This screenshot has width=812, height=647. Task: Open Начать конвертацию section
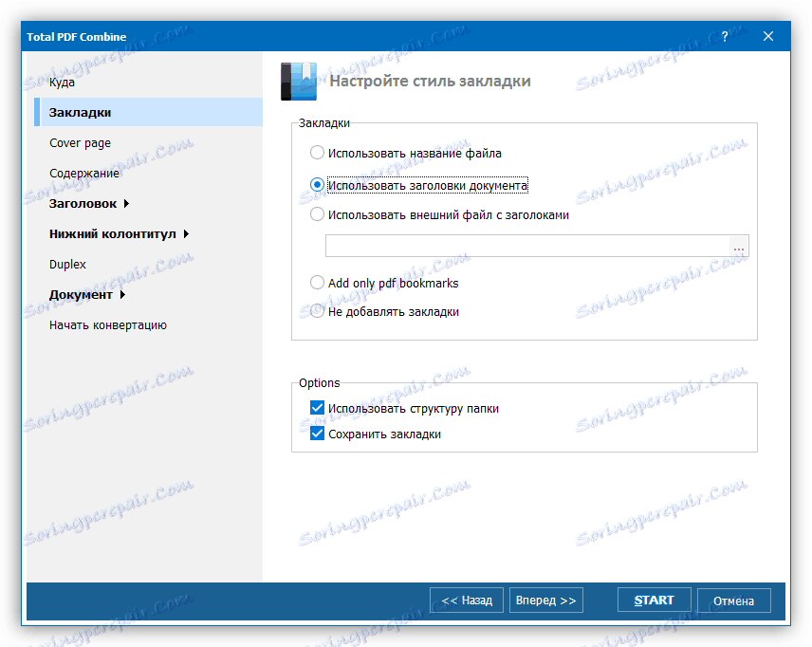coord(108,325)
